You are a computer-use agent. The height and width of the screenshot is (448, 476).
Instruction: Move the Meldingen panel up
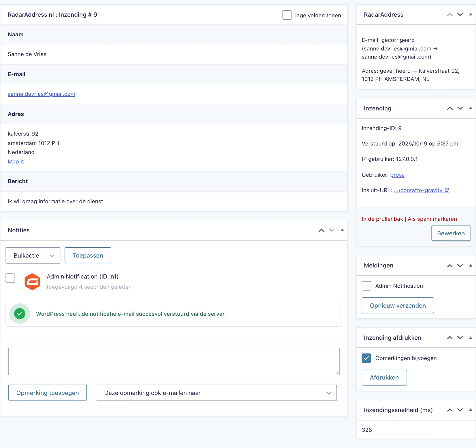450,266
